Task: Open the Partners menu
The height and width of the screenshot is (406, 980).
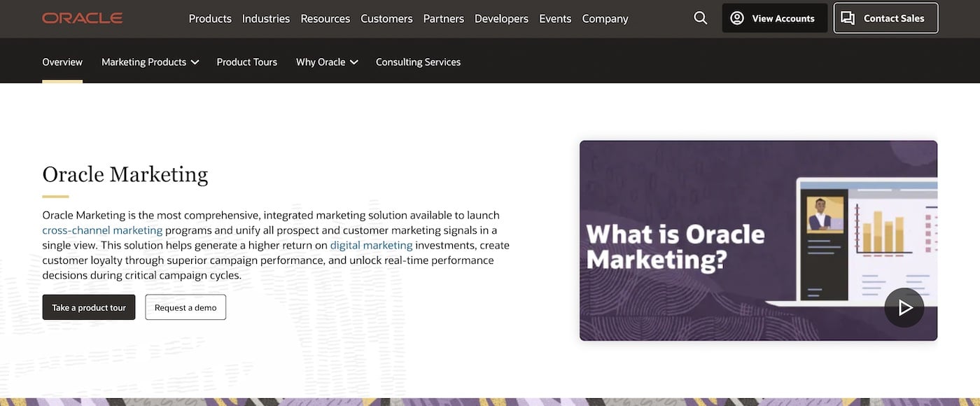Action: 443,18
